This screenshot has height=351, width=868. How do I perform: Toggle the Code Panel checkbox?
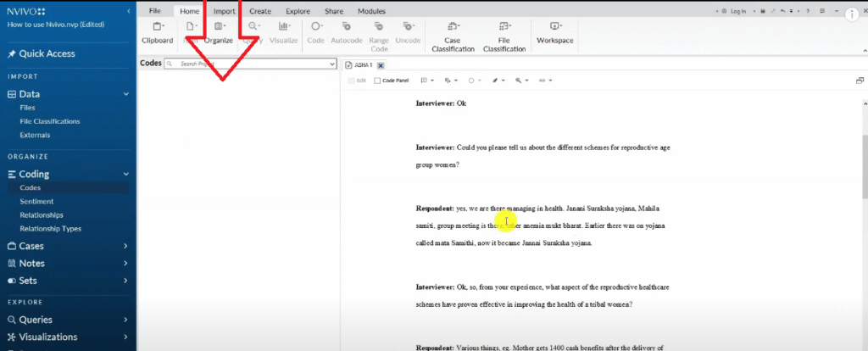click(377, 81)
